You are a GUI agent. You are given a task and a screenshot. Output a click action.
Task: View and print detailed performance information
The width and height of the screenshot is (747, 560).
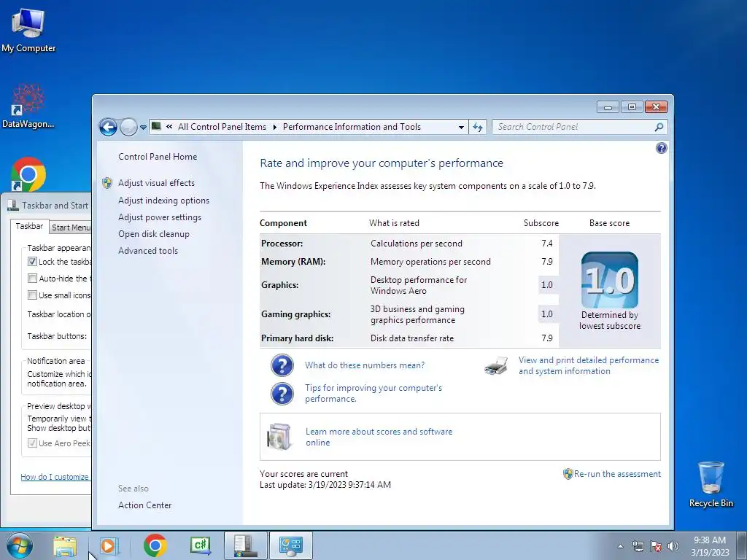pyautogui.click(x=589, y=366)
